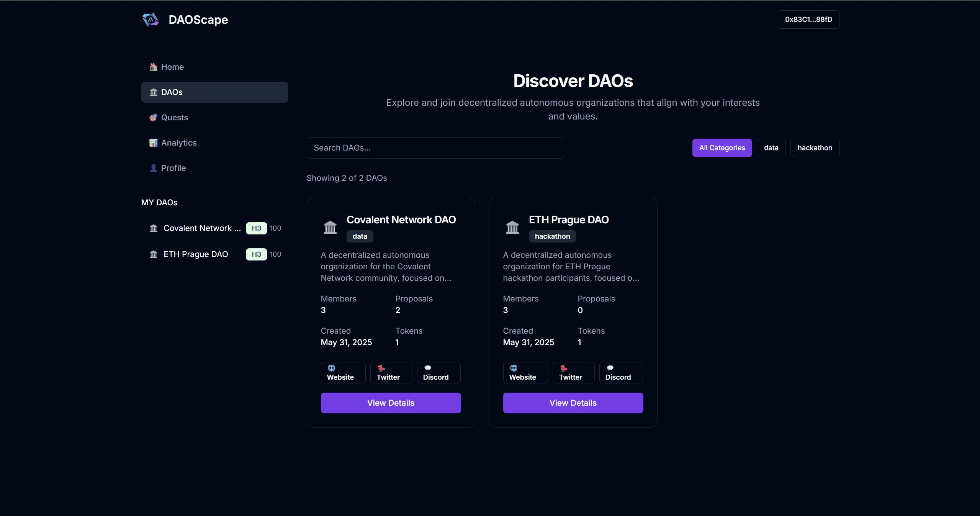Click the Search DAOs input field
The width and height of the screenshot is (980, 516).
coord(435,148)
